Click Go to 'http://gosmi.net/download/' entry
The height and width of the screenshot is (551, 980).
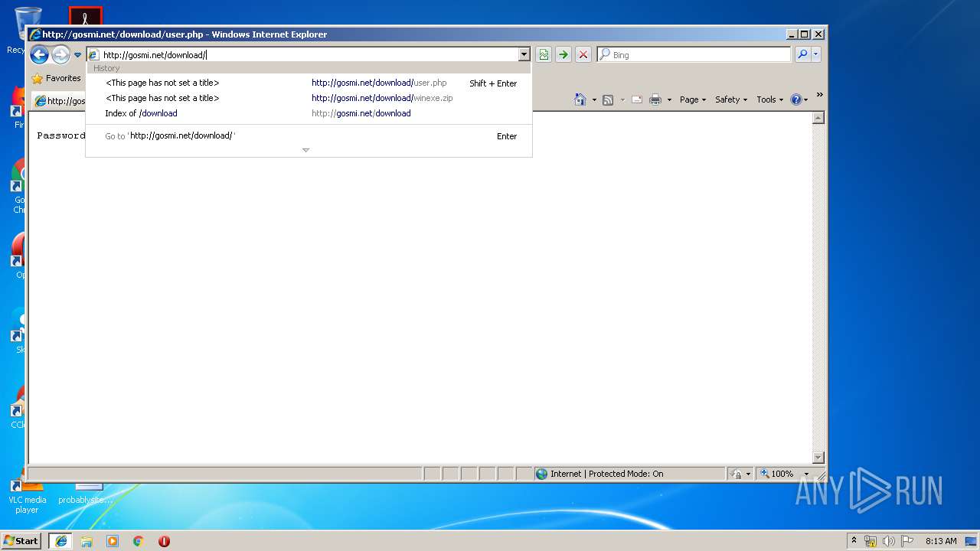click(x=309, y=136)
